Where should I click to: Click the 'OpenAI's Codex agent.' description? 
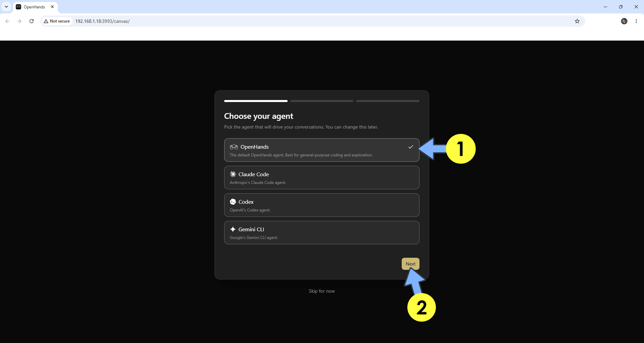[250, 210]
